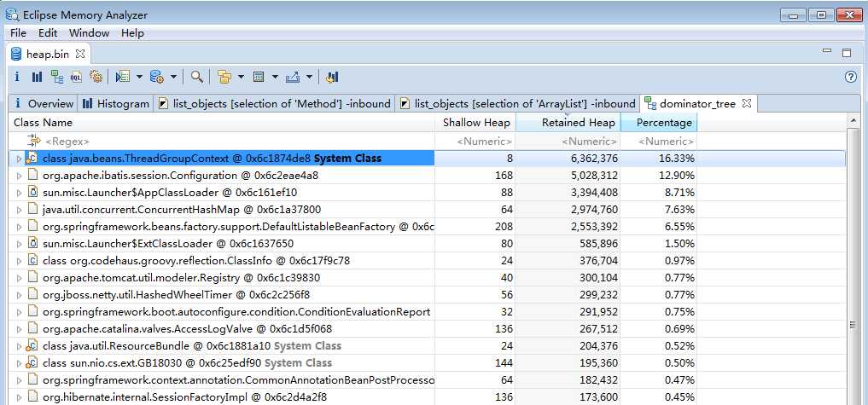
Task: Open the OQL query editor icon
Action: click(x=77, y=77)
